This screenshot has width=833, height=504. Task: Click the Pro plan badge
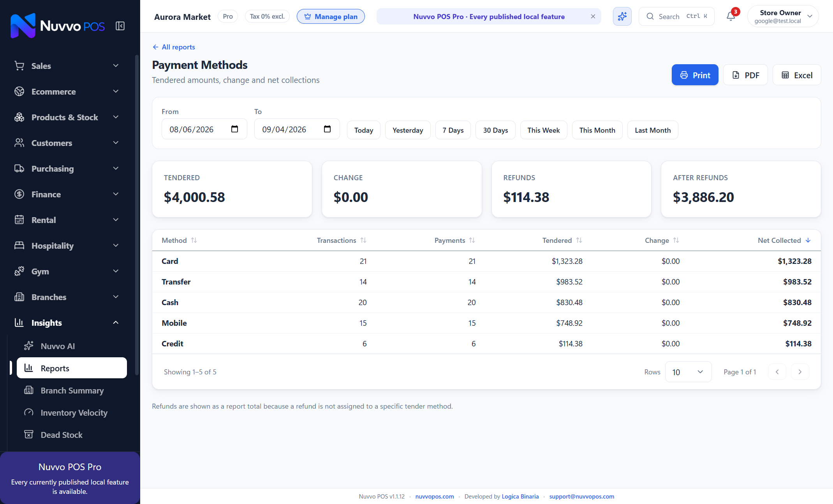(228, 16)
